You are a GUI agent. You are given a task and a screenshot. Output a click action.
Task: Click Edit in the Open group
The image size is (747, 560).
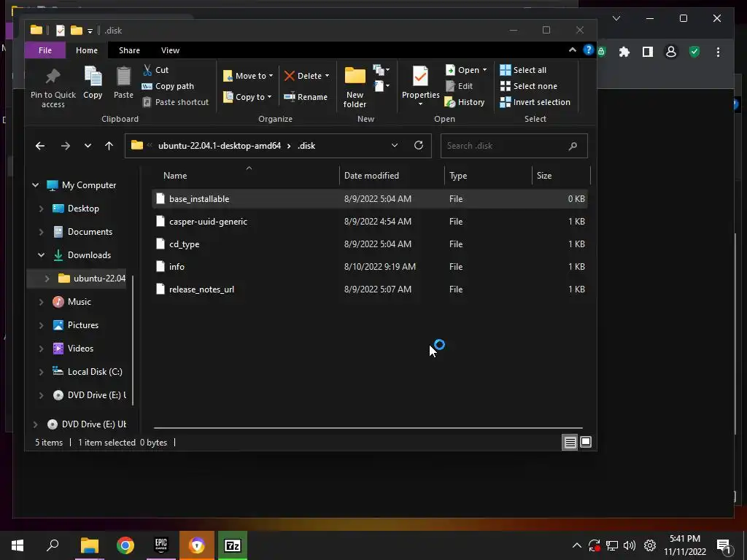point(460,86)
